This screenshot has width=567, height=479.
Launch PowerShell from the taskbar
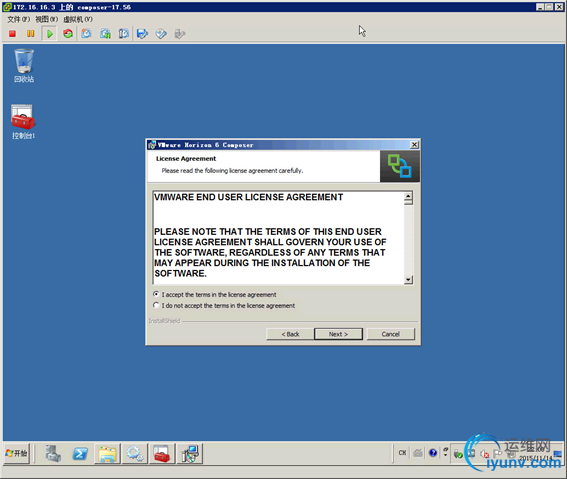tap(80, 453)
